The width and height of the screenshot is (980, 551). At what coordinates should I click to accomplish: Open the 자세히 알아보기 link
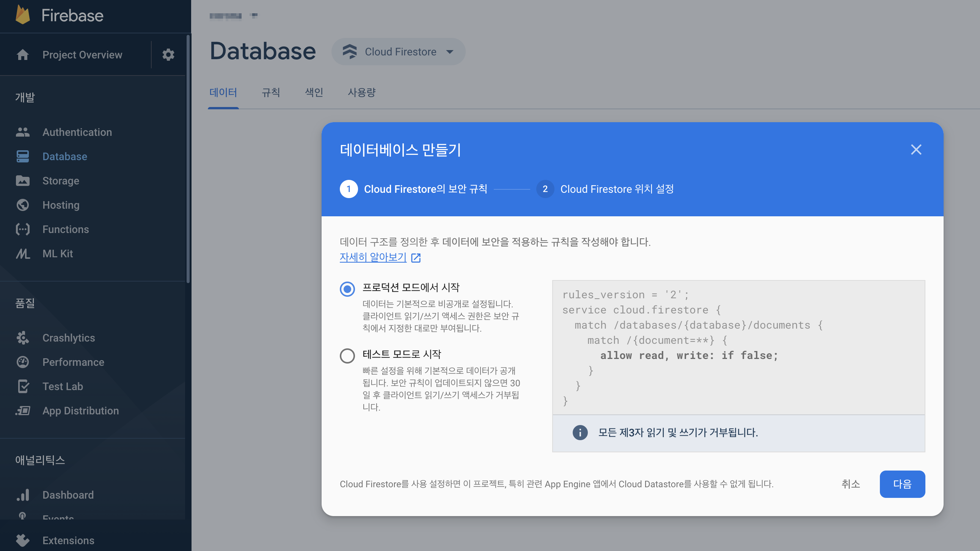coord(373,258)
